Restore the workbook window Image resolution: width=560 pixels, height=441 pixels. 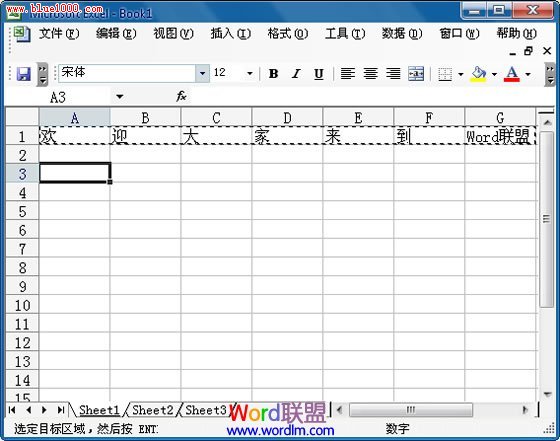click(529, 51)
